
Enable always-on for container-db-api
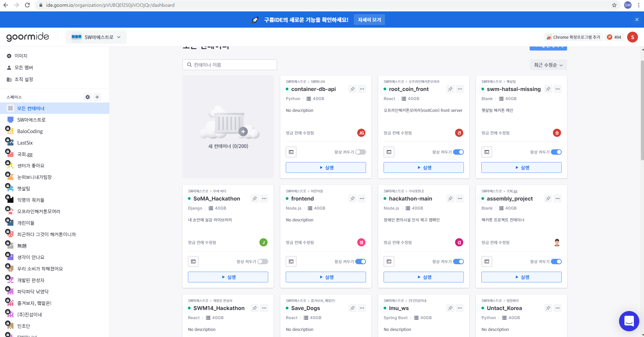[360, 152]
